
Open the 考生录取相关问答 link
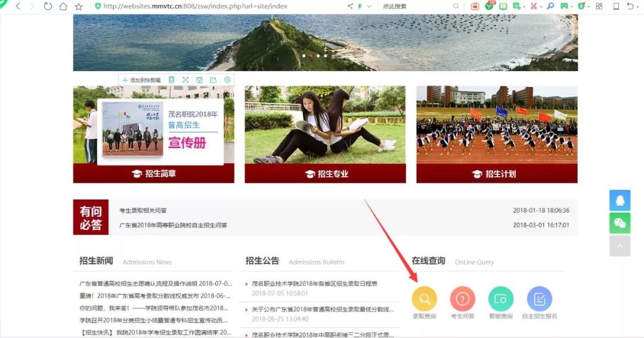point(143,211)
